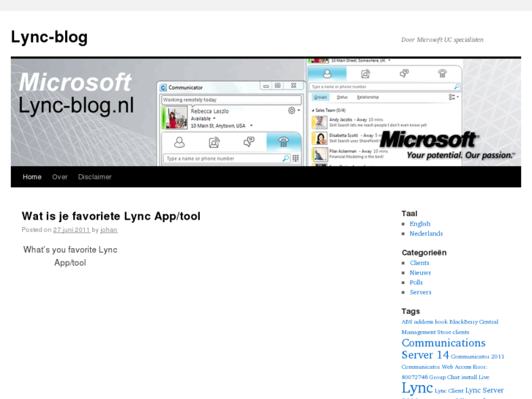This screenshot has width=532, height=399.
Task: Click the post date 27 juni 2011
Action: coord(71,230)
